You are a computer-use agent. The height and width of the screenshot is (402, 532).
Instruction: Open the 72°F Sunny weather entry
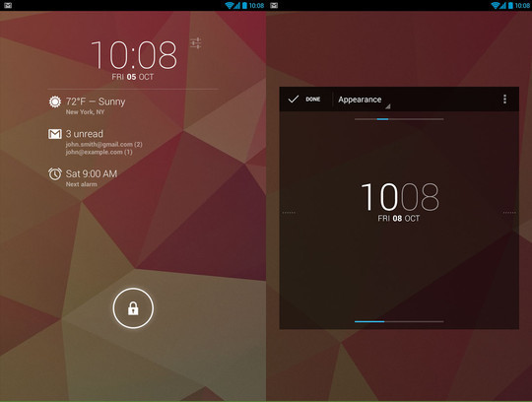(x=87, y=105)
